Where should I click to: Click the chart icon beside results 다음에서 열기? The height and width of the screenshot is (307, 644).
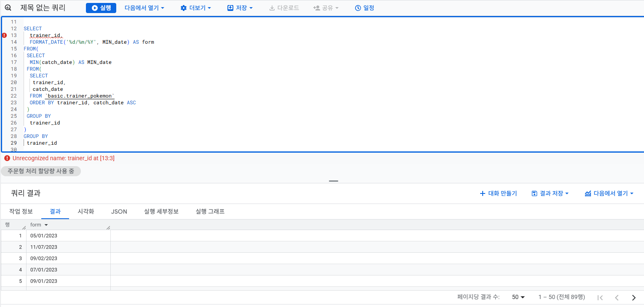point(588,193)
